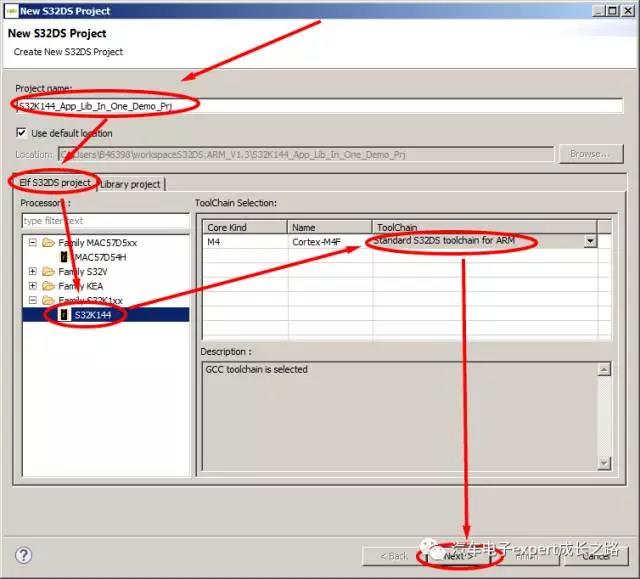Toggle the Use default location checkbox
Screen dimensions: 640x579
[x=22, y=133]
